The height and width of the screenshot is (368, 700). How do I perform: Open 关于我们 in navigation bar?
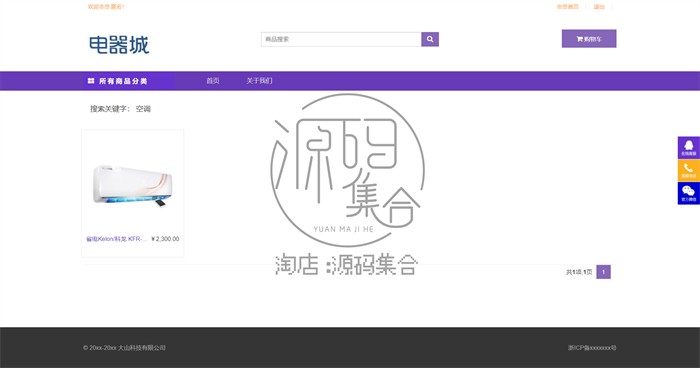pos(259,81)
